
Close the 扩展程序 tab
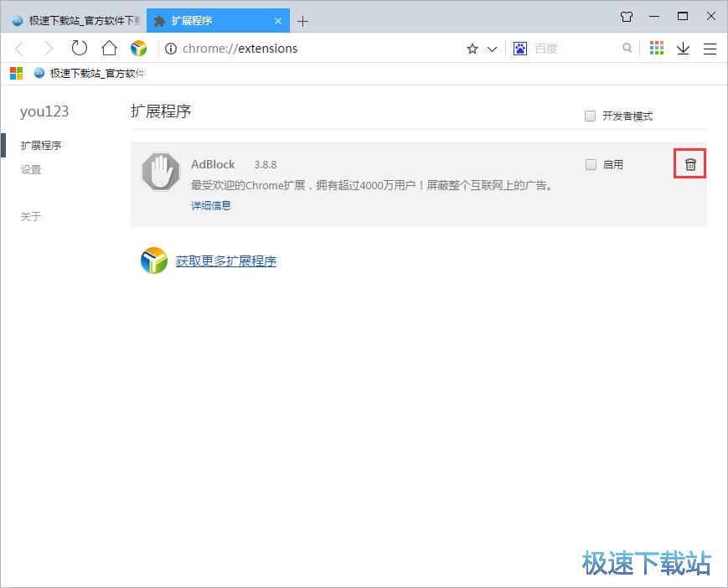click(278, 21)
